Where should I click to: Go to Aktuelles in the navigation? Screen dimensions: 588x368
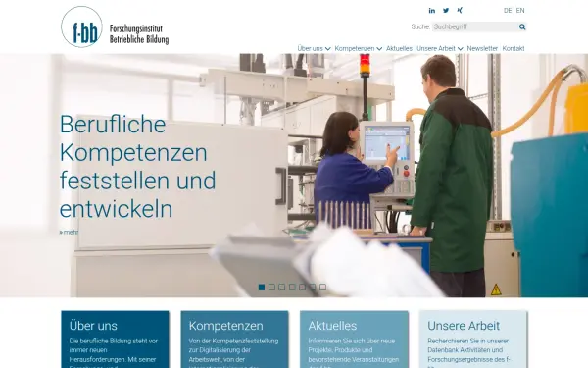coord(399,48)
